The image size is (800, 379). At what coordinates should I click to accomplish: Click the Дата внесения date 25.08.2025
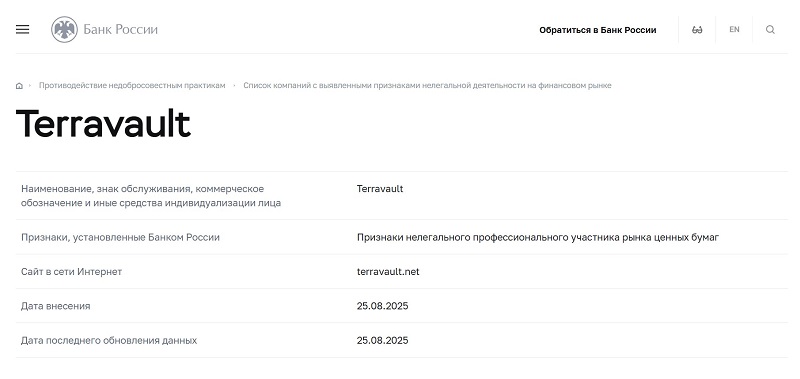coord(382,306)
